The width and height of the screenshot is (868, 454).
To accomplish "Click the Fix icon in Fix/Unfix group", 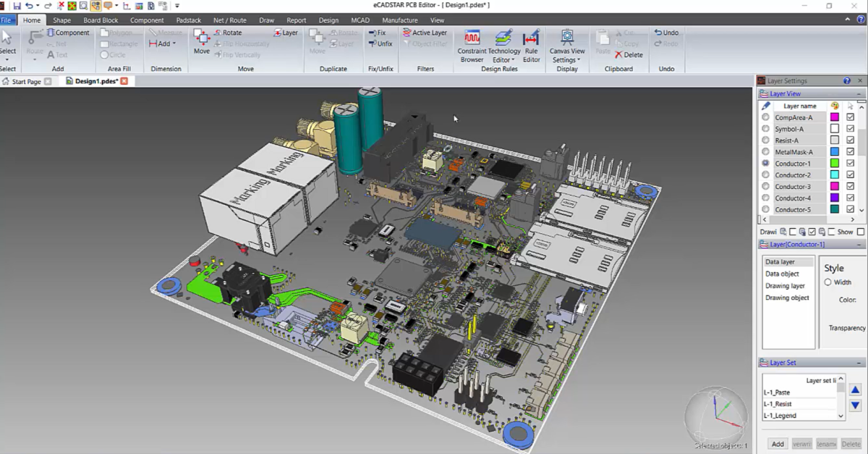I will (378, 32).
